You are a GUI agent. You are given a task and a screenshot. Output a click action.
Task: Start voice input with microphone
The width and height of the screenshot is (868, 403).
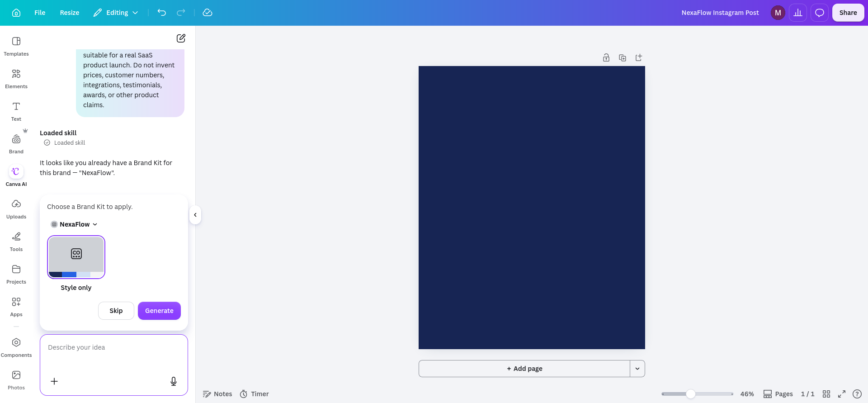[174, 381]
